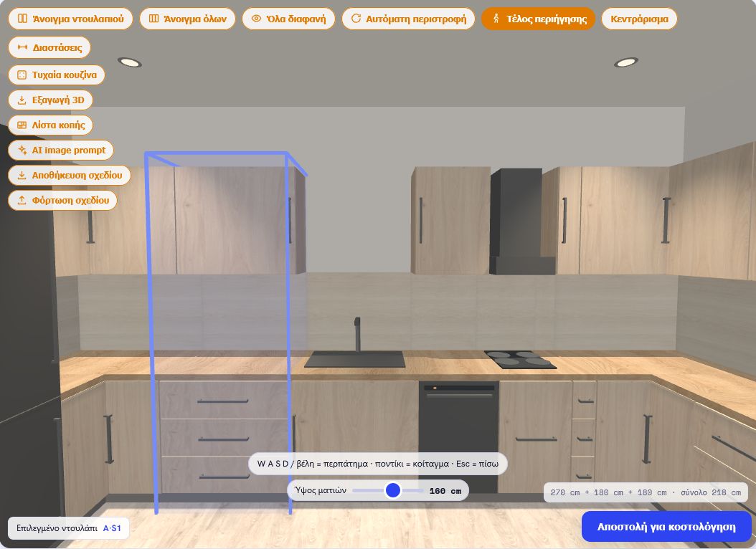Click the cooktop hob on the counter
This screenshot has width=756, height=549.
coord(520,359)
